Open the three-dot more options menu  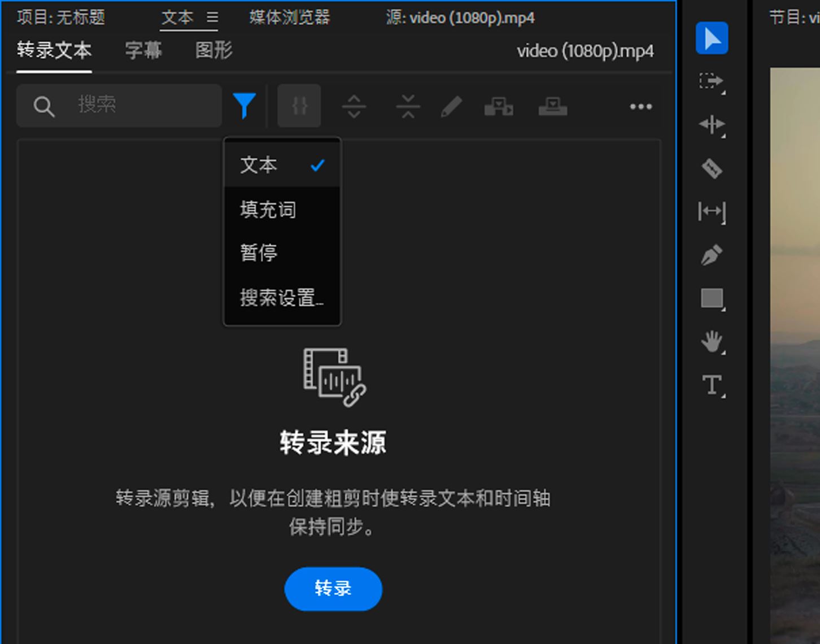(x=640, y=106)
